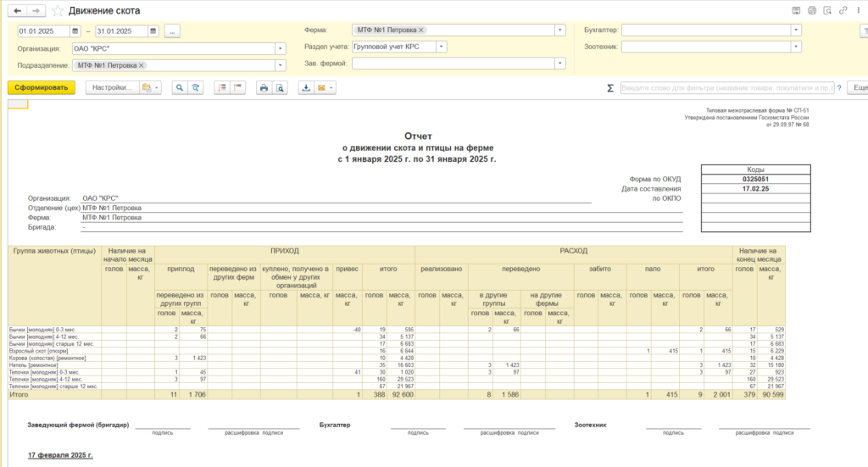
Task: Click Итого cell value 92 600
Action: (403, 394)
